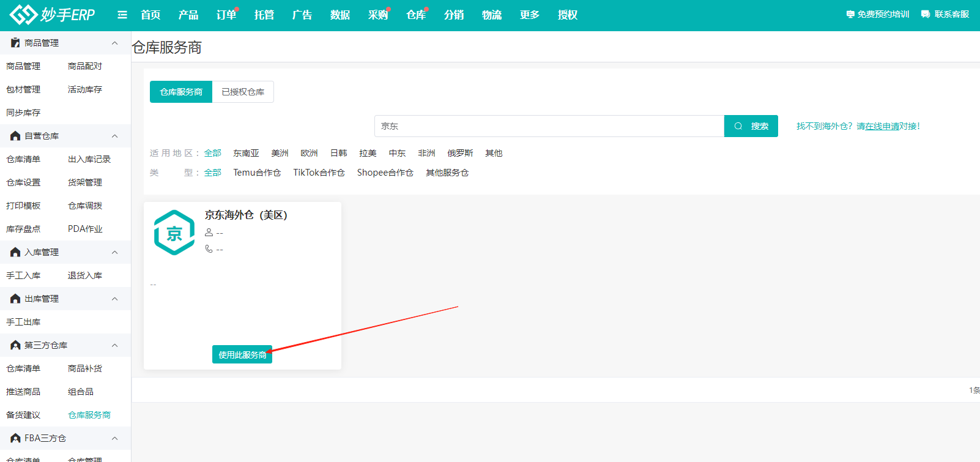Click the 出库管理 house icon
The height and width of the screenshot is (462, 980).
click(x=15, y=299)
